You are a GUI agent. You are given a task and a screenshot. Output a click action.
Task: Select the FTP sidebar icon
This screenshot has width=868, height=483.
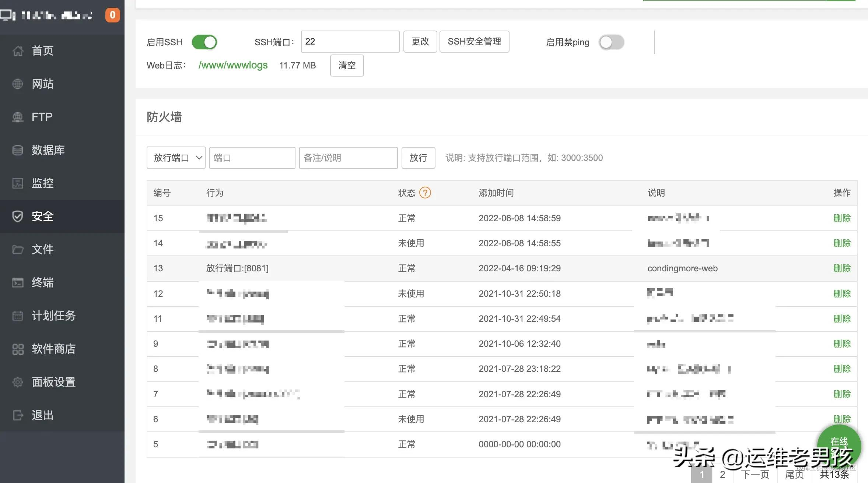pyautogui.click(x=41, y=117)
